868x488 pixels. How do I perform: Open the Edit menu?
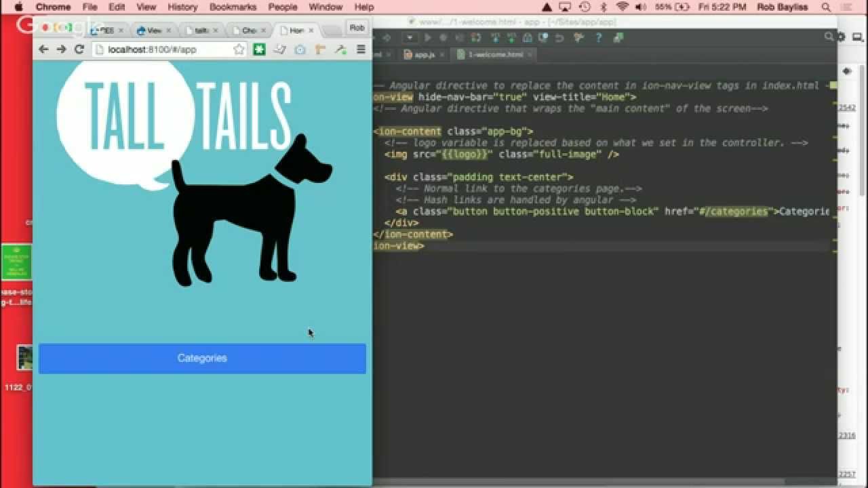click(x=117, y=7)
